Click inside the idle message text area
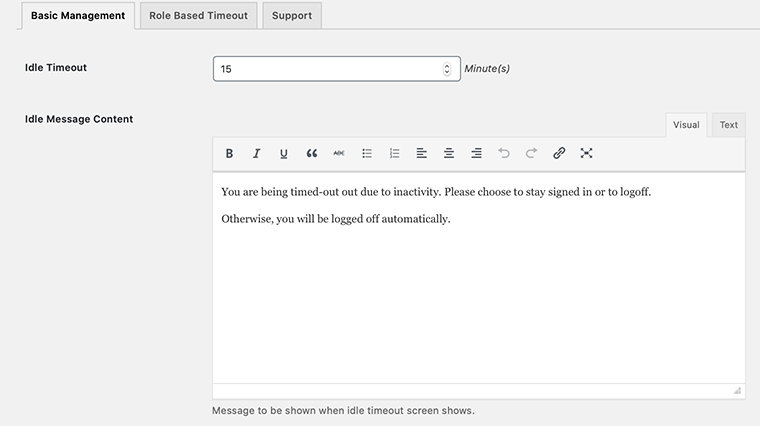 [x=479, y=278]
